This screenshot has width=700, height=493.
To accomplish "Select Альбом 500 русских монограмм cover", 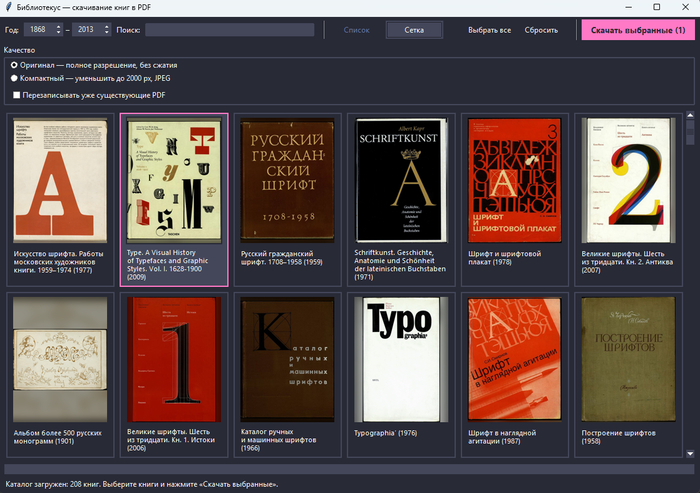I will pos(60,359).
